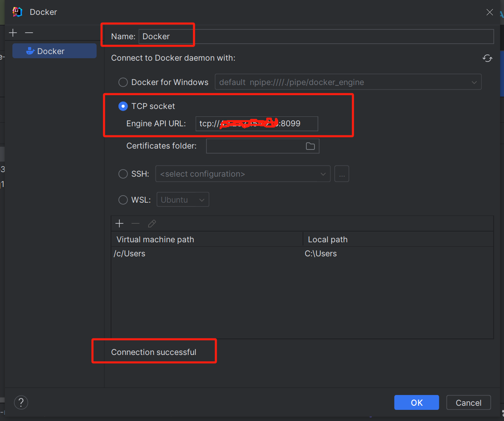Open the npipe docker_engine dropdown
This screenshot has width=504, height=421.
click(348, 82)
